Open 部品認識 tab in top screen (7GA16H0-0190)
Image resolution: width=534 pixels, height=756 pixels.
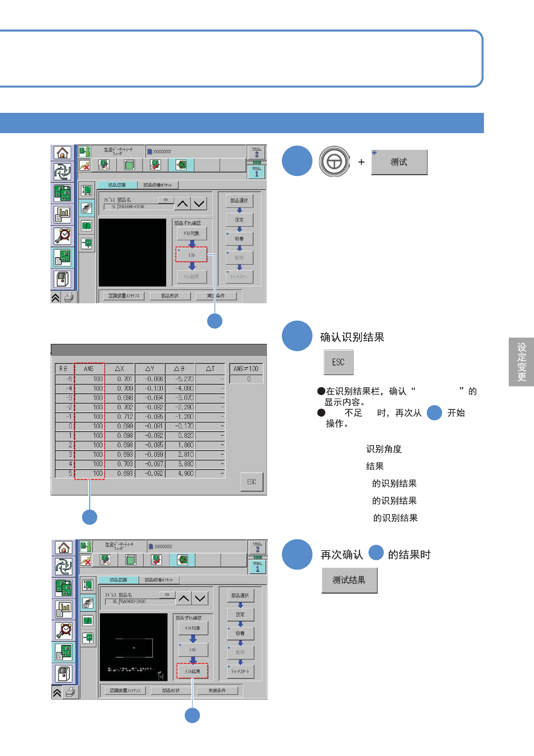coord(117,185)
